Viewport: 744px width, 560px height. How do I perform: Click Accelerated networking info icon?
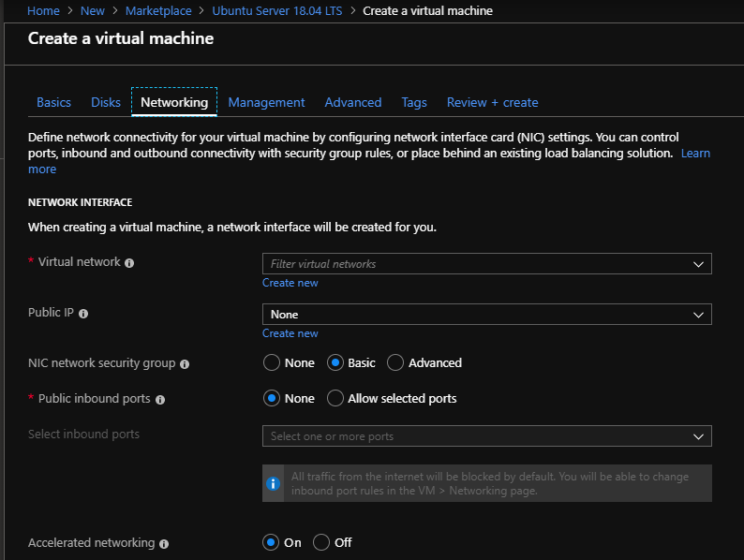click(164, 543)
